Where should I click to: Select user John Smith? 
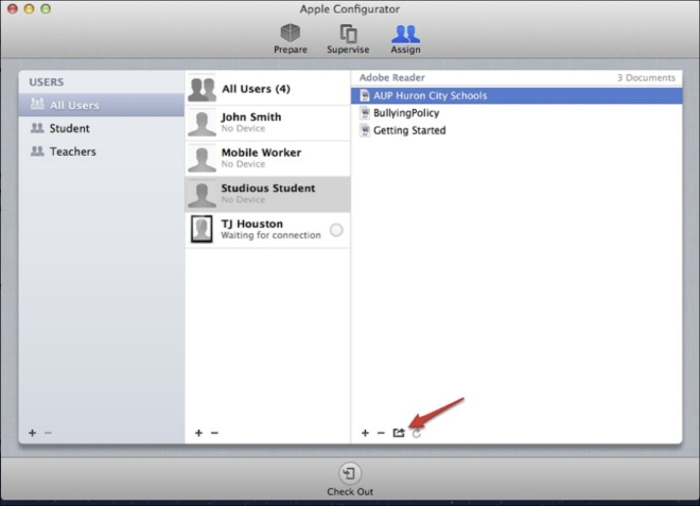tap(268, 123)
